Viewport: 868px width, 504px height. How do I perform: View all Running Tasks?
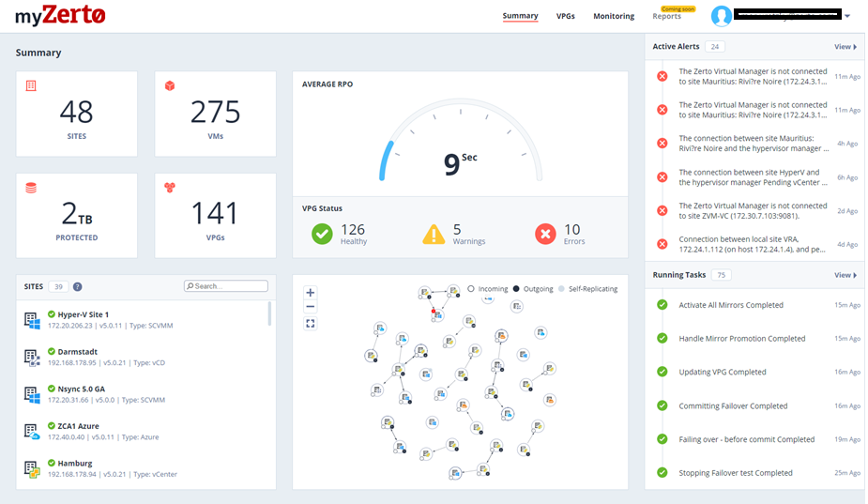(x=845, y=275)
